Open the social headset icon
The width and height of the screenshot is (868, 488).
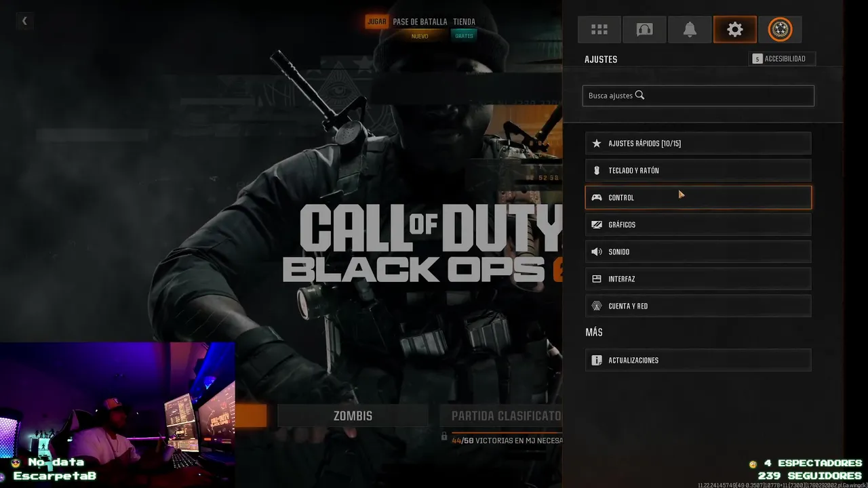[644, 29]
